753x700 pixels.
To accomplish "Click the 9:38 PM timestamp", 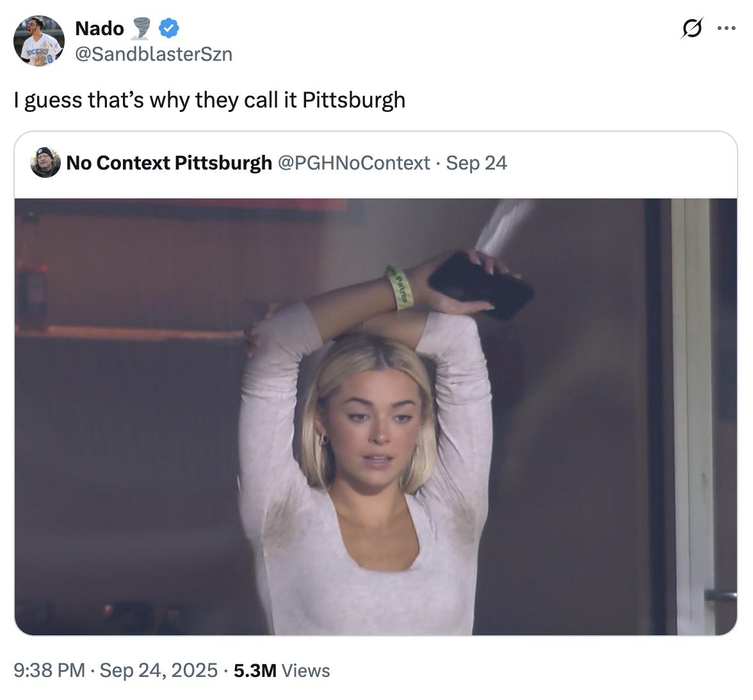I will coord(49,670).
